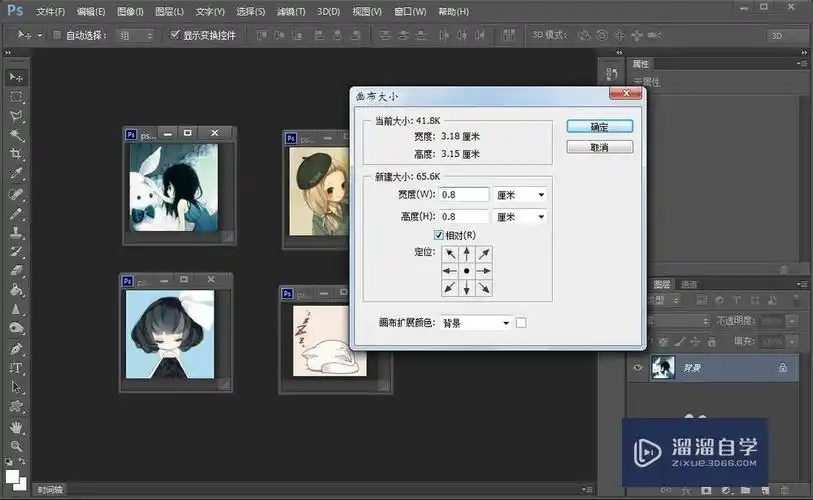This screenshot has width=813, height=500.
Task: Select the Sharpen tool
Action: point(16,309)
